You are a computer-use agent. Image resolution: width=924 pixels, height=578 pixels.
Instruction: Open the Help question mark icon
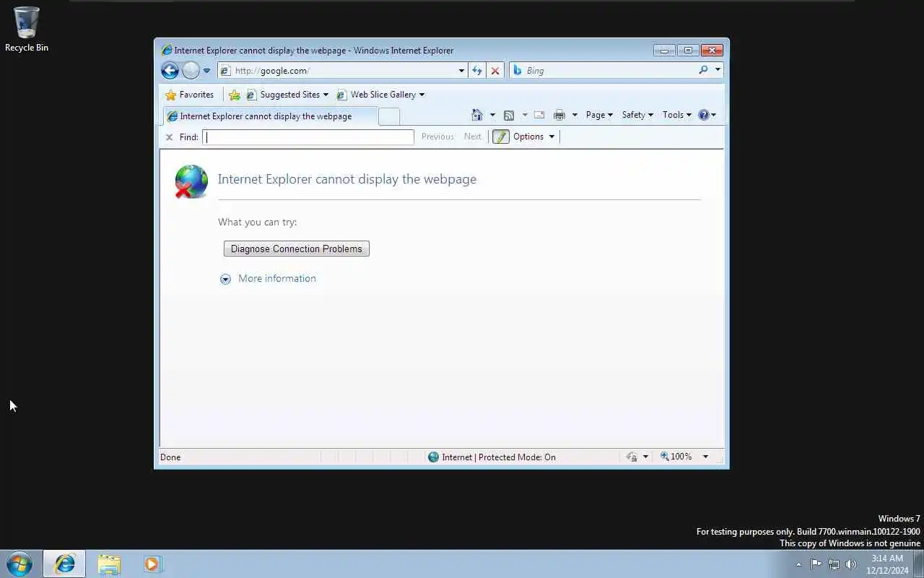(x=704, y=115)
